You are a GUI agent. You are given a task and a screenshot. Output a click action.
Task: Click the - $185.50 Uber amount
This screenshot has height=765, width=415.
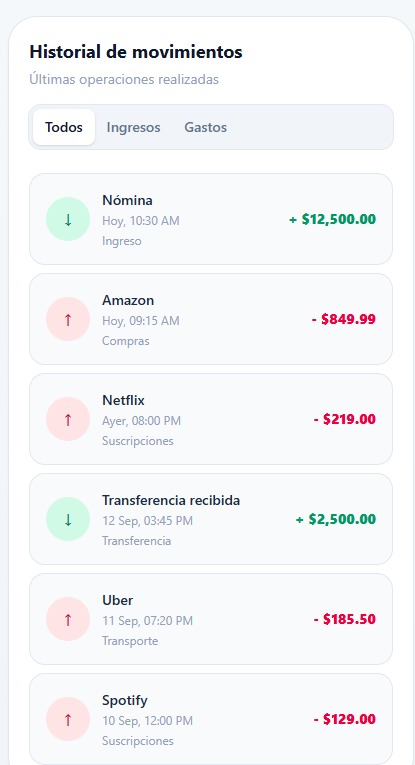344,619
